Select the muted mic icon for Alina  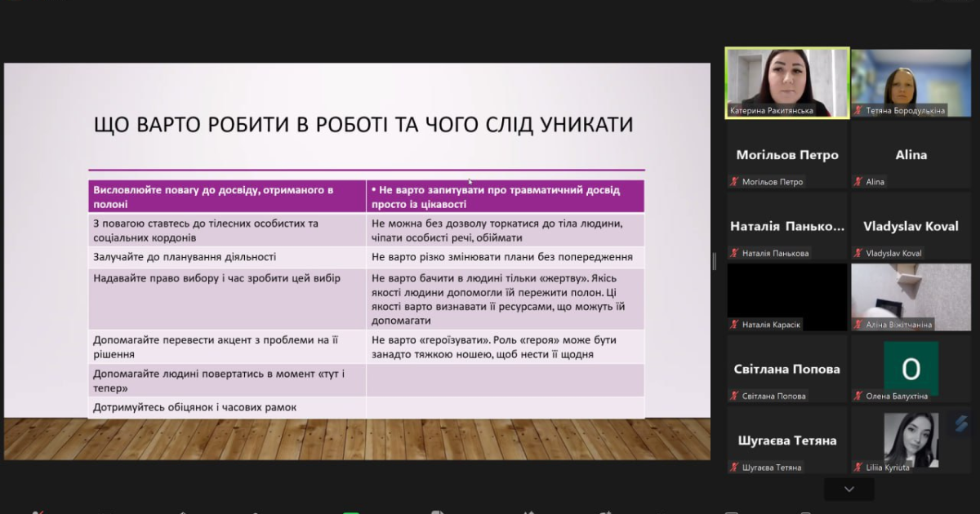pyautogui.click(x=858, y=182)
